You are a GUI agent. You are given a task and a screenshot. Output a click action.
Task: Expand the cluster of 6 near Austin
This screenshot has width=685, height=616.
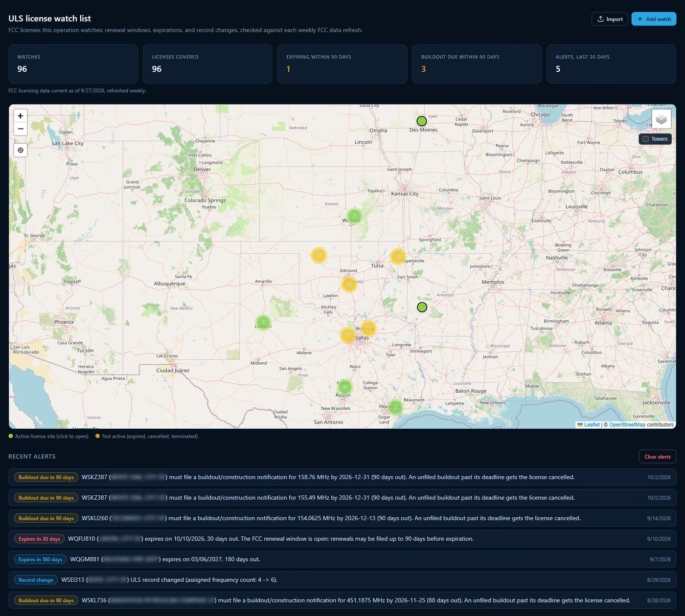coord(345,387)
